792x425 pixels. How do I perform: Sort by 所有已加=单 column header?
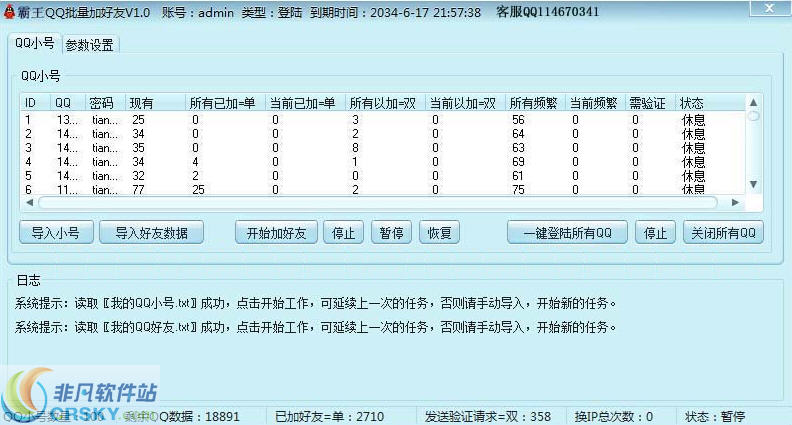click(x=225, y=103)
